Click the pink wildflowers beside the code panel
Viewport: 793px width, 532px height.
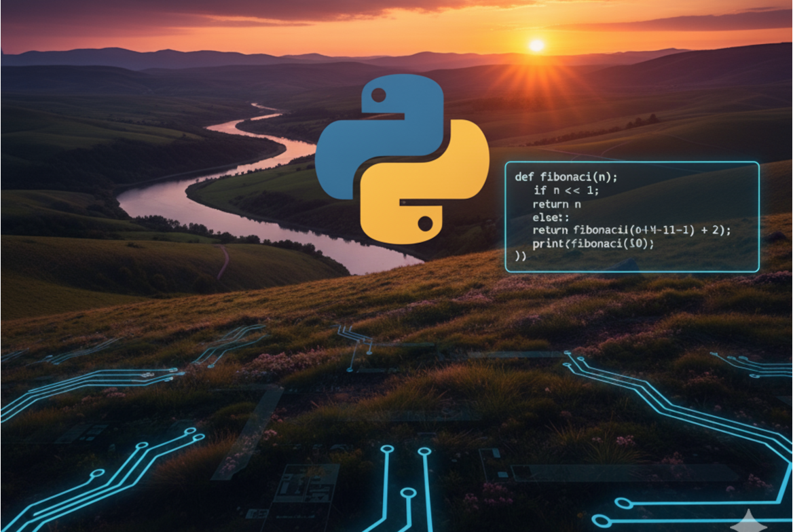coord(774,278)
